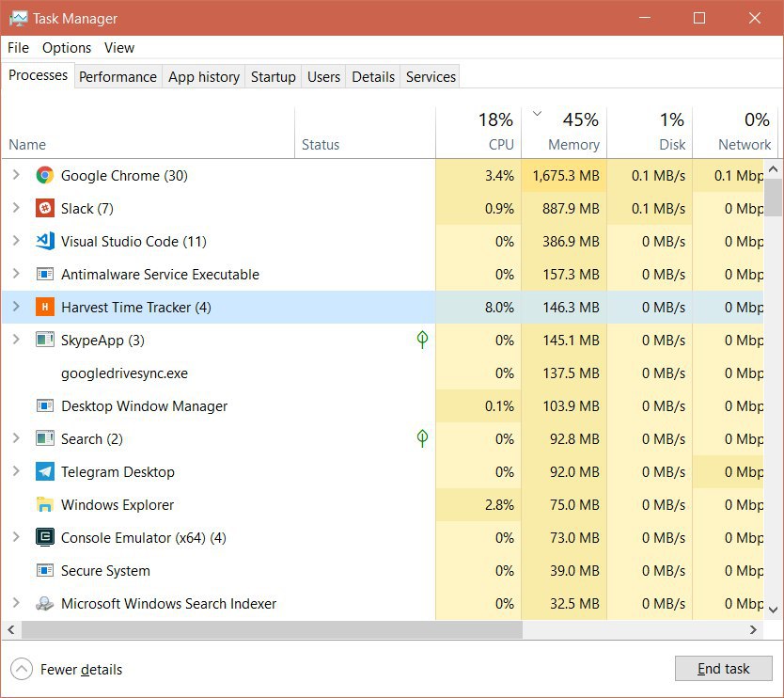784x698 pixels.
Task: Click the Harvest Time Tracker icon
Action: 45,308
